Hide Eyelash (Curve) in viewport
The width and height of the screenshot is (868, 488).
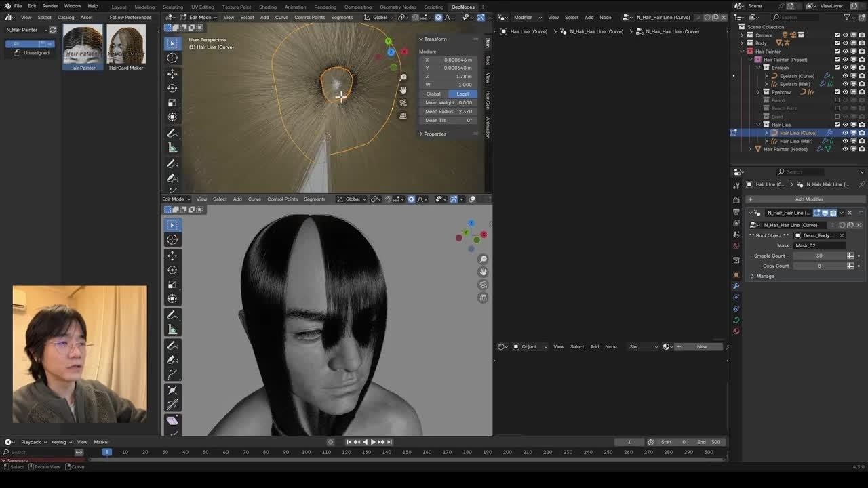(x=845, y=76)
